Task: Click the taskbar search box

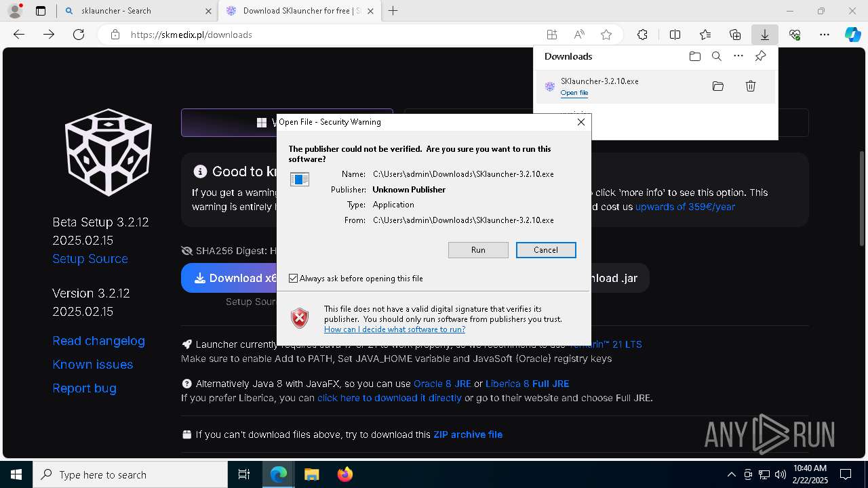Action: 130,475
